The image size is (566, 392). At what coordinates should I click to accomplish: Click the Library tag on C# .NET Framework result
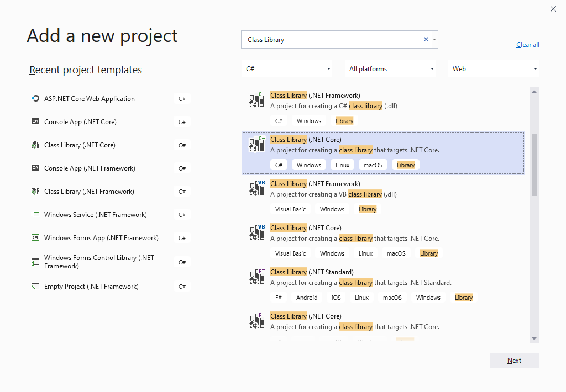[344, 121]
